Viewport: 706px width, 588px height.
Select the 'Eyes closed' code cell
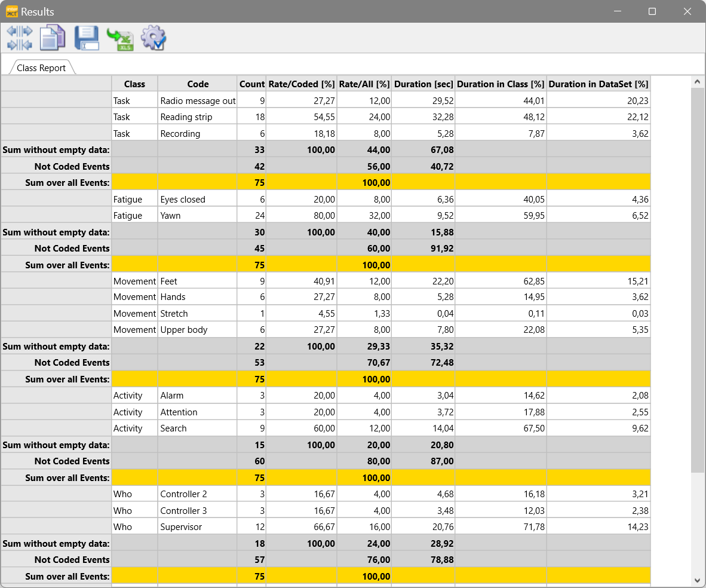coord(198,199)
